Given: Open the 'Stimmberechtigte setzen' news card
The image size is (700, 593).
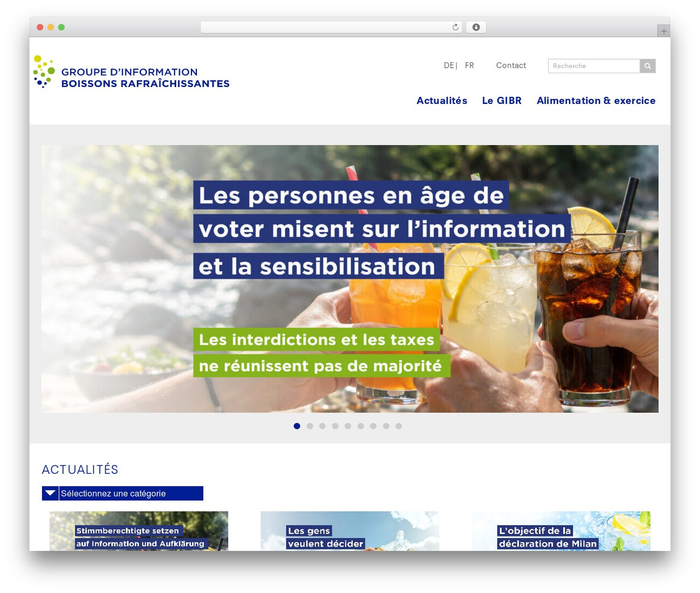Looking at the screenshot, I should (x=139, y=531).
